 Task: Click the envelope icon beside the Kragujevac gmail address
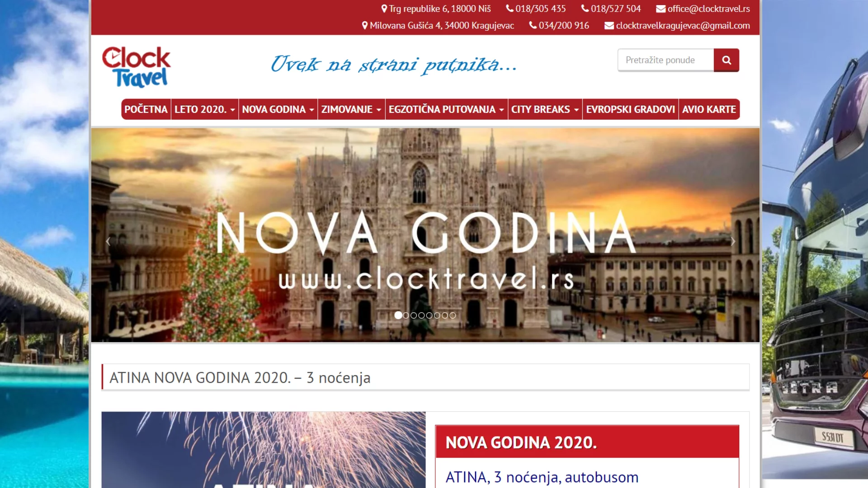tap(609, 25)
